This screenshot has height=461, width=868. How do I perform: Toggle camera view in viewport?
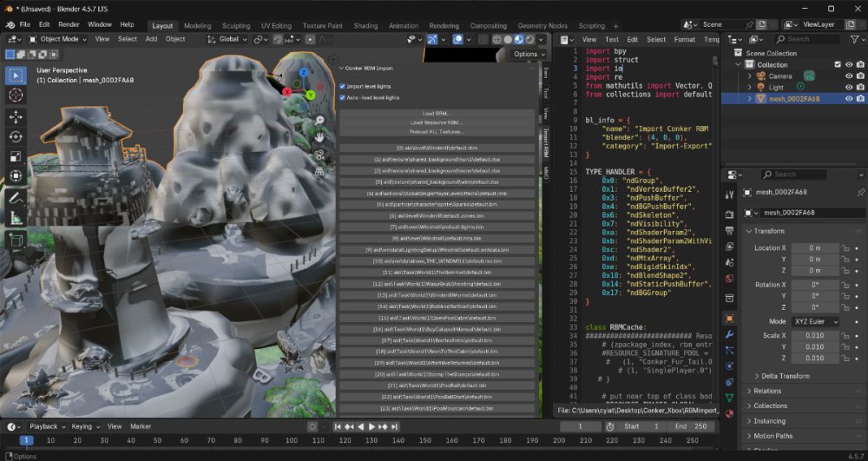(x=320, y=155)
